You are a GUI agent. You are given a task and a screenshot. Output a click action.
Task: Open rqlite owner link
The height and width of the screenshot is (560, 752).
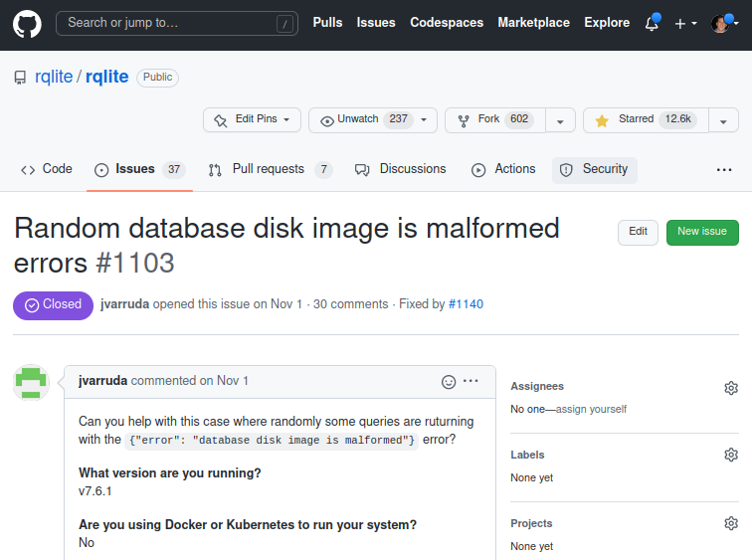[54, 77]
